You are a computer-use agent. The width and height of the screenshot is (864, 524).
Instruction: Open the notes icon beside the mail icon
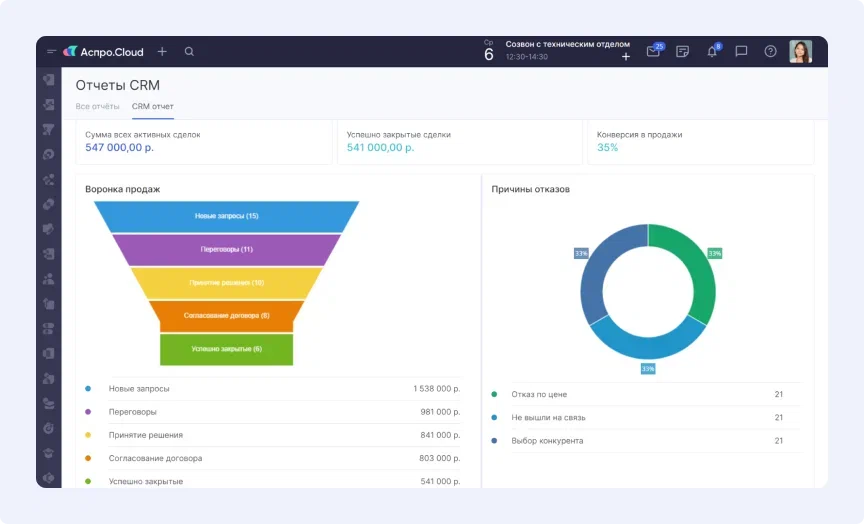click(x=682, y=52)
